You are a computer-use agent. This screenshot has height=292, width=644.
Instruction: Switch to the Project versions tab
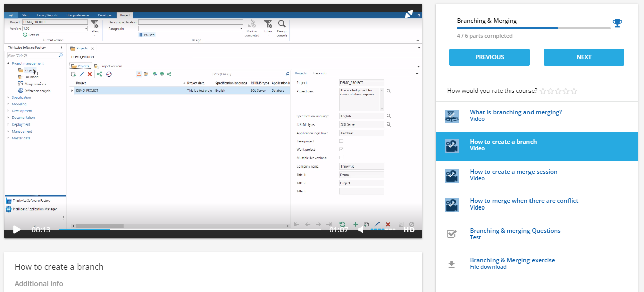(x=108, y=66)
